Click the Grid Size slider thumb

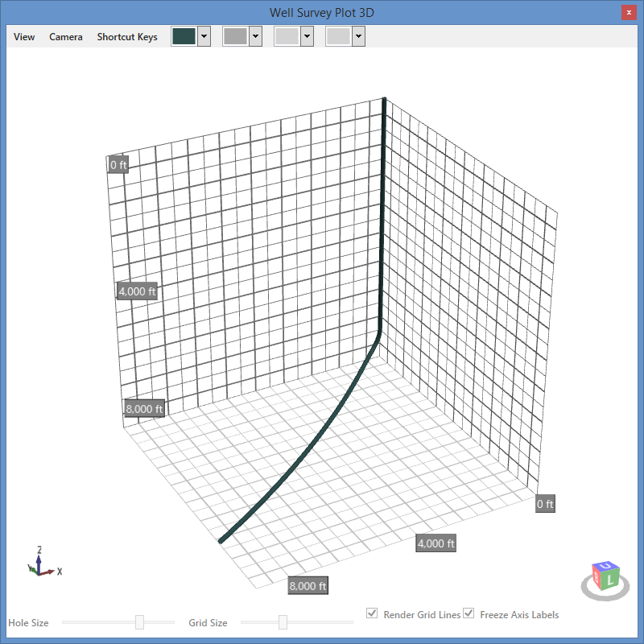283,622
